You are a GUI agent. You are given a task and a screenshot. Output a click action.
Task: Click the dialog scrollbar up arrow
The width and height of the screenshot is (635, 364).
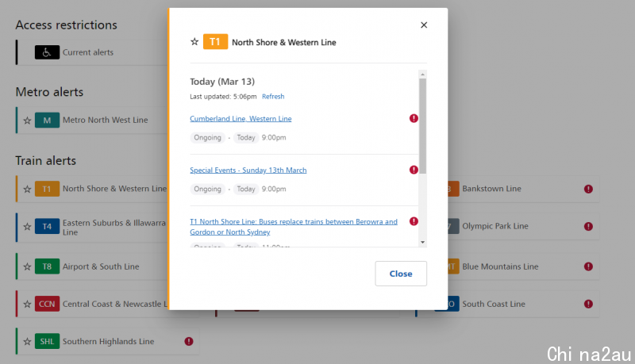[x=422, y=75]
